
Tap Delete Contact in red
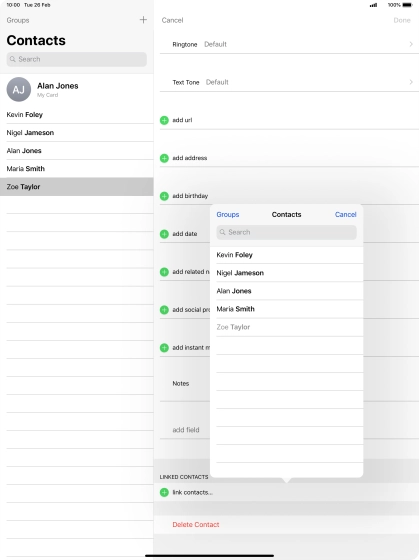pos(196,524)
